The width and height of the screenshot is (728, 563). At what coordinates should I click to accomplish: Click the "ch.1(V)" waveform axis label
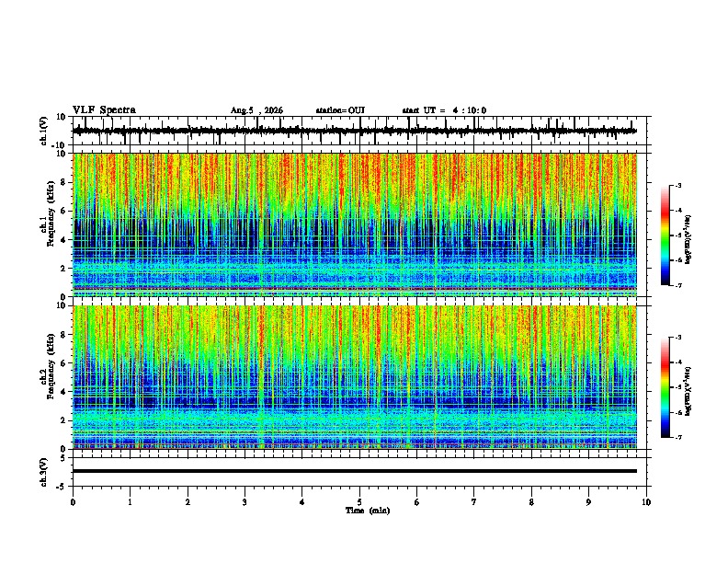[x=43, y=131]
